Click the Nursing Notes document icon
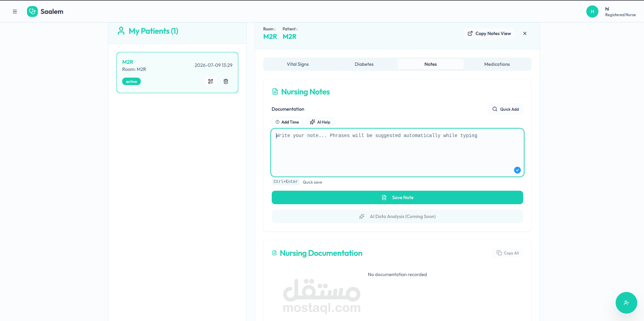The image size is (644, 321). (x=275, y=92)
